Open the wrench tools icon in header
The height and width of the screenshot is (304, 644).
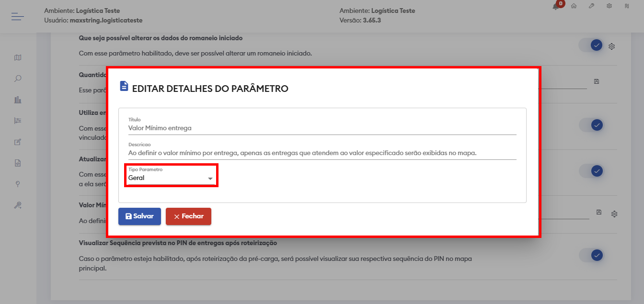[x=591, y=6]
